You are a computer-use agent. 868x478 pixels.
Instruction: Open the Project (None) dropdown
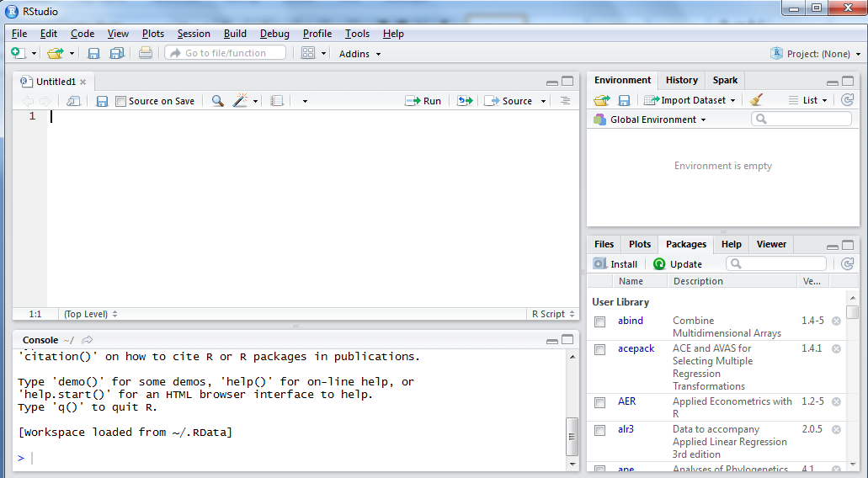pos(816,54)
